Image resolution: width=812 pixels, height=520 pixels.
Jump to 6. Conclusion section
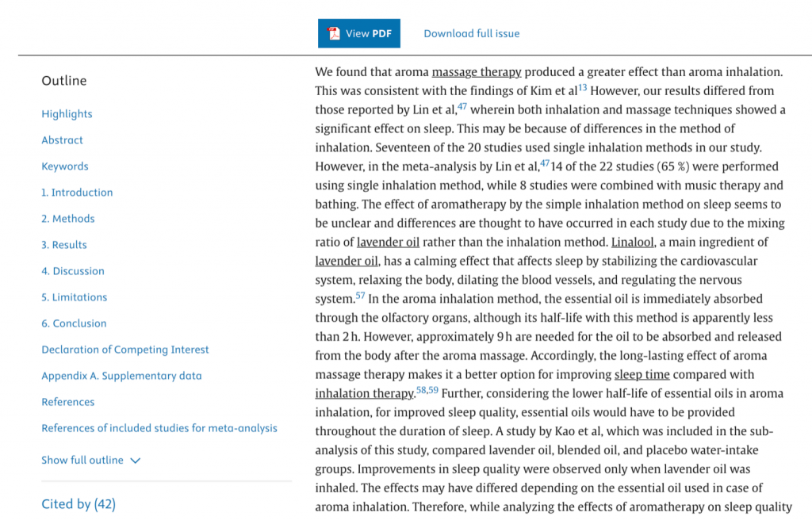[x=74, y=323]
